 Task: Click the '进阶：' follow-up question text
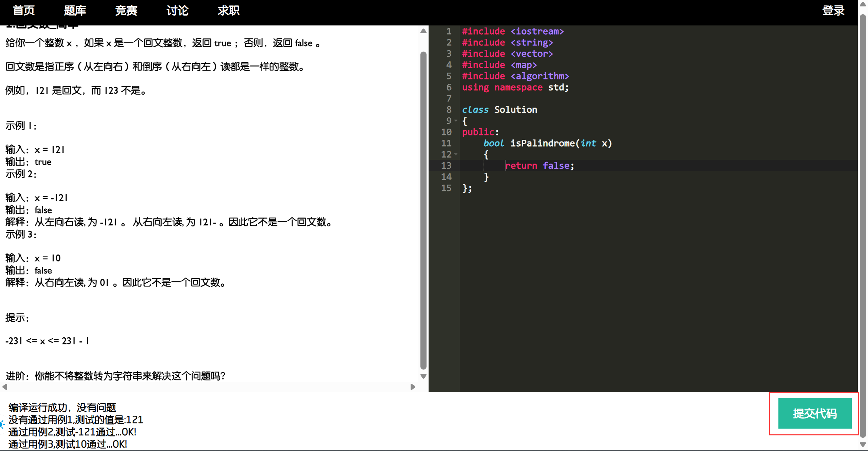[x=115, y=376]
